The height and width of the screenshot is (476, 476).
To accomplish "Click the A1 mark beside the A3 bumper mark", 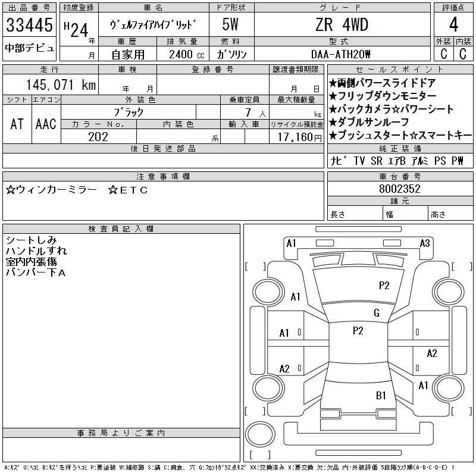I will coord(291,243).
